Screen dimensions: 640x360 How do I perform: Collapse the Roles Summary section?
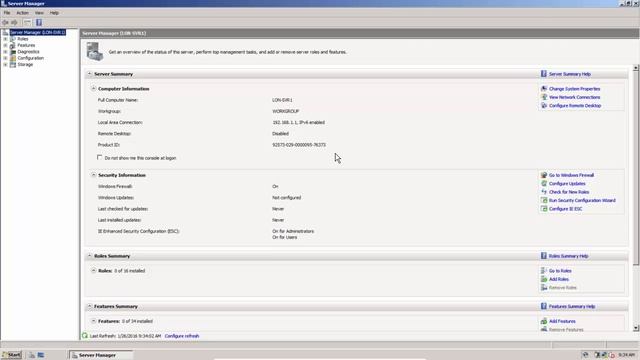pyautogui.click(x=89, y=256)
